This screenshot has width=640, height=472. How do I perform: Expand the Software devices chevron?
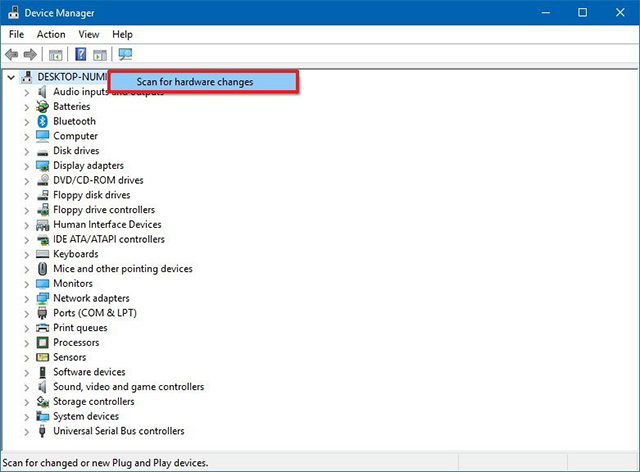coord(27,372)
